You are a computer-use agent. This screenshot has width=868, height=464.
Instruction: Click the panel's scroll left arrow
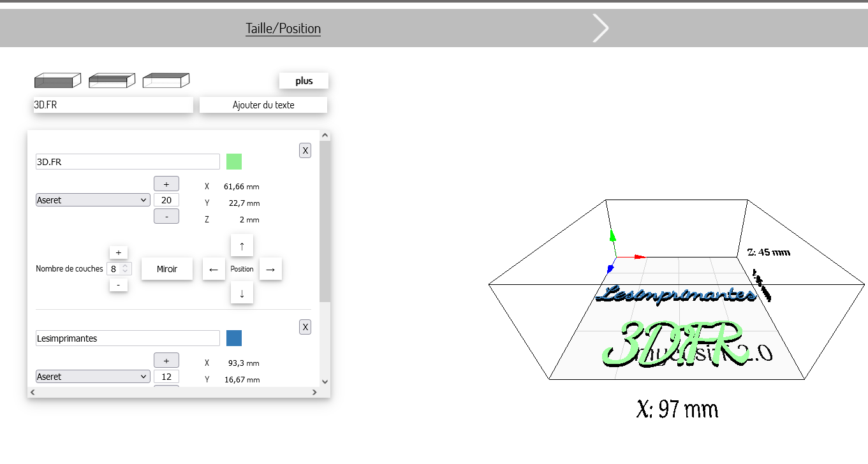pos(33,393)
